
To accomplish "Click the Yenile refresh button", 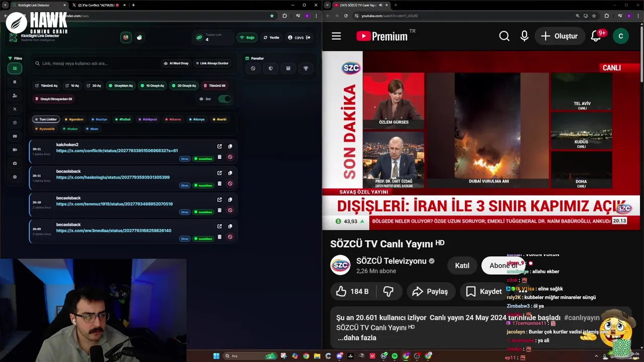I will [x=271, y=37].
